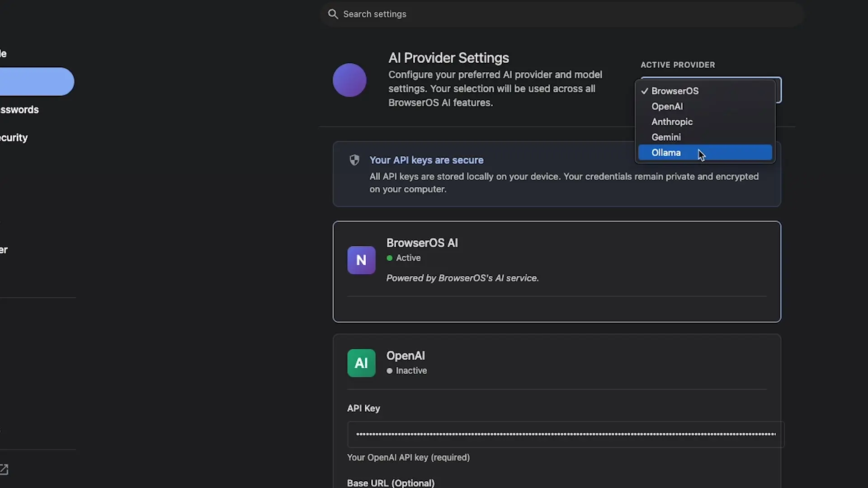Screen dimensions: 868x488
Task: Select OpenAI in provider list
Action: tap(705, 107)
